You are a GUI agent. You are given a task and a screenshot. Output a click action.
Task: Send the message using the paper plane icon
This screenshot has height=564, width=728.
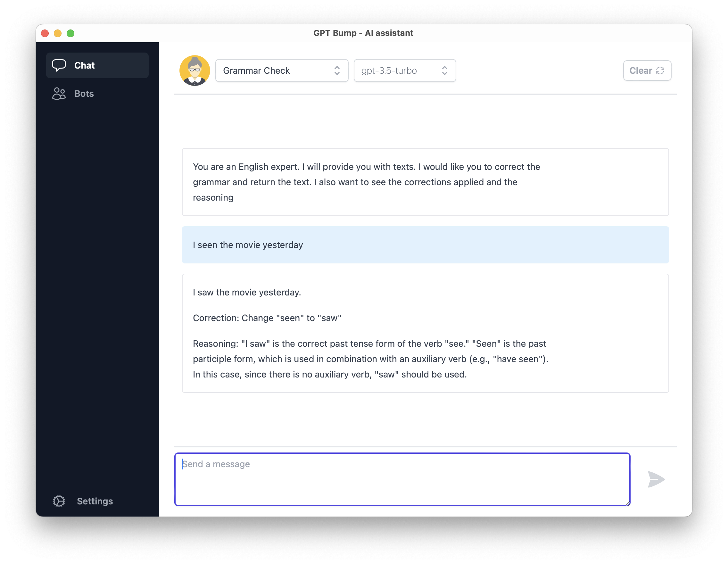coord(656,480)
